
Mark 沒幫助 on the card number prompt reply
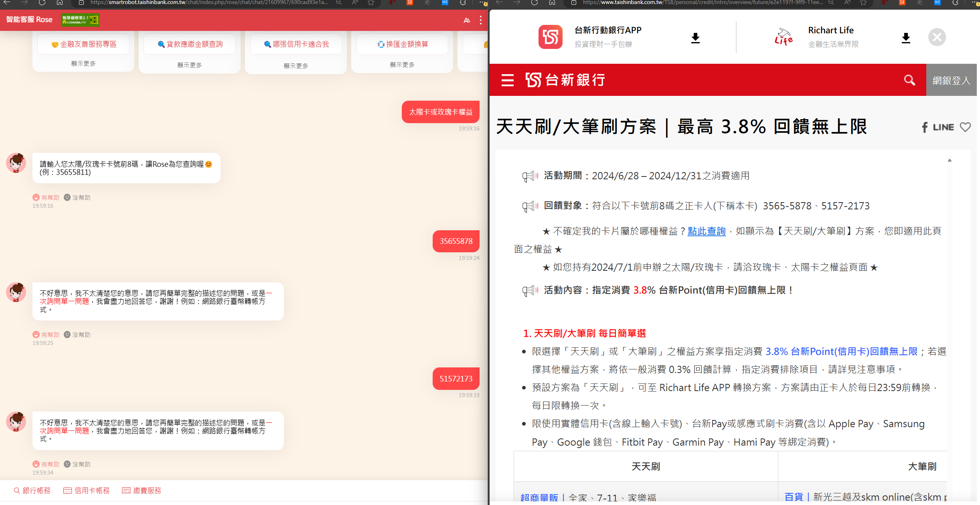pyautogui.click(x=77, y=197)
